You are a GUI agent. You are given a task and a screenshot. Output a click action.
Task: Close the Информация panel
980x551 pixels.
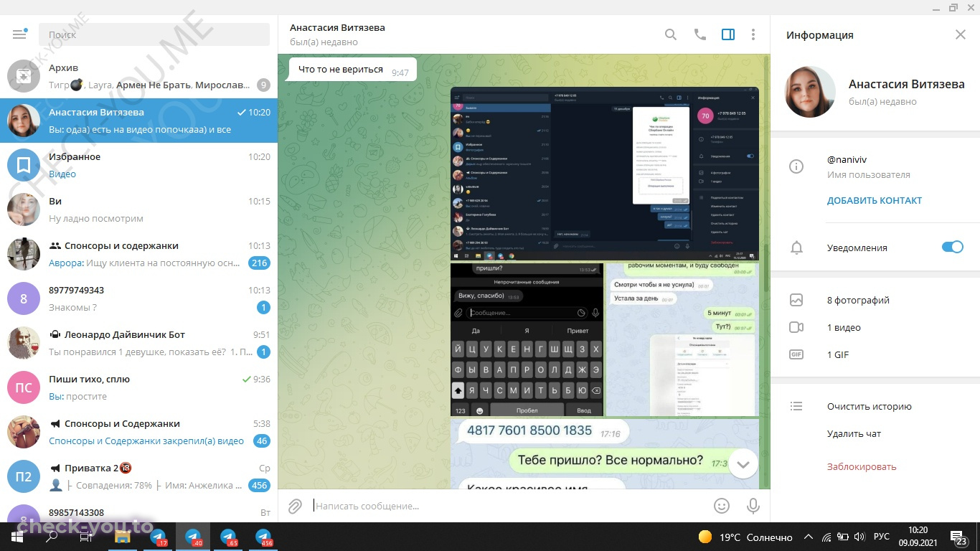(x=961, y=34)
